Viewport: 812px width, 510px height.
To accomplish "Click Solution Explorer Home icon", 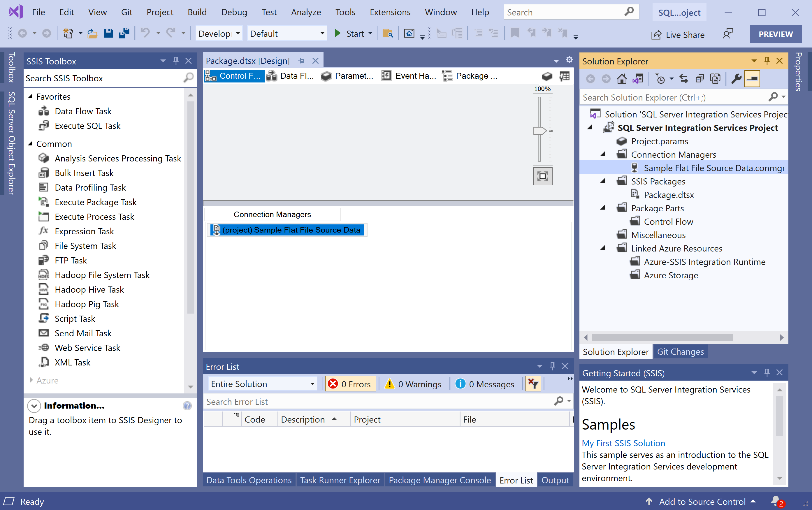I will [621, 79].
